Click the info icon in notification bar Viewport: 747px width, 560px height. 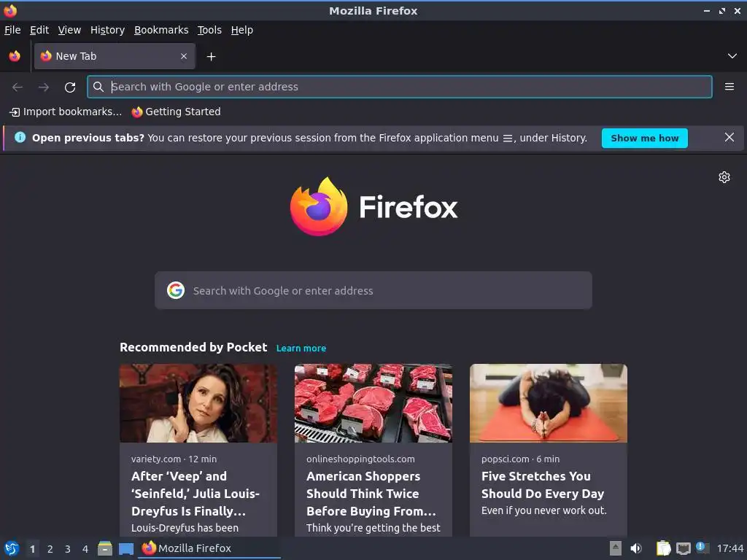coord(20,138)
